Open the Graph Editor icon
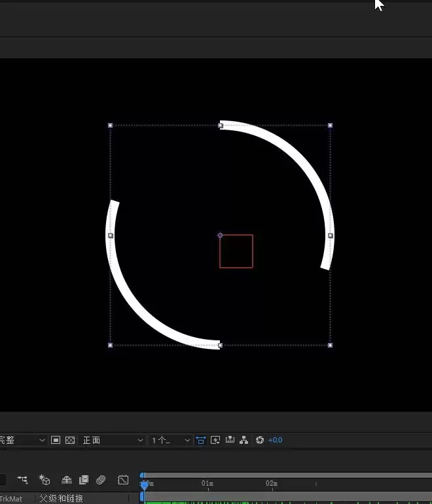This screenshot has height=504, width=432. click(123, 480)
